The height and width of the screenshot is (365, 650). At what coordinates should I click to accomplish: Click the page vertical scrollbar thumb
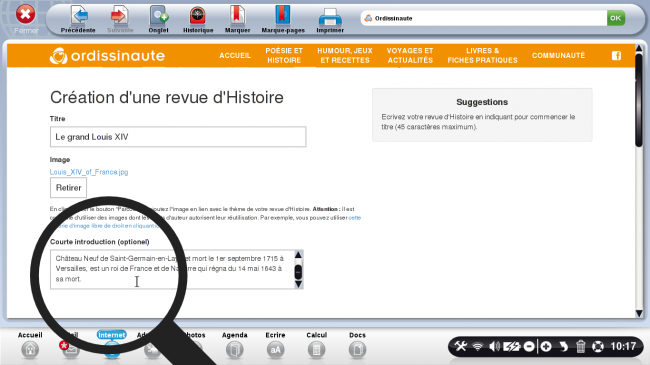point(639,100)
